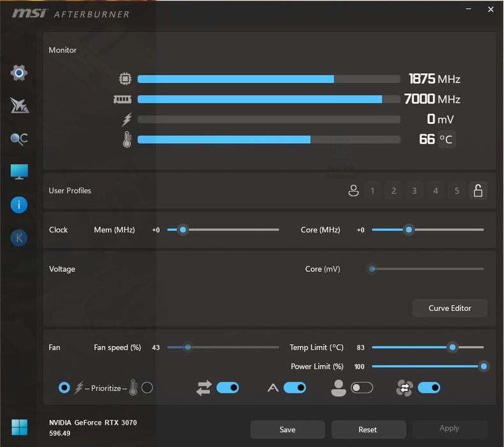Toggle the link temp and power limits switch
The width and height of the screenshot is (504, 447).
(228, 388)
